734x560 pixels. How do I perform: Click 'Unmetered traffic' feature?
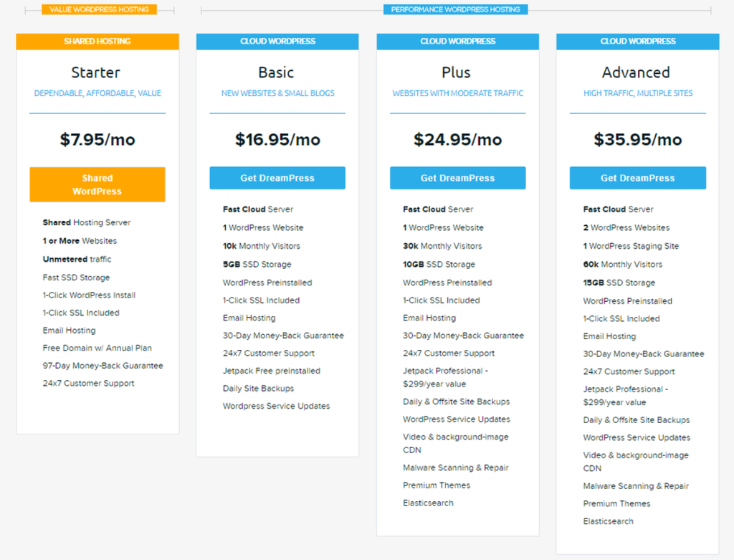77,259
